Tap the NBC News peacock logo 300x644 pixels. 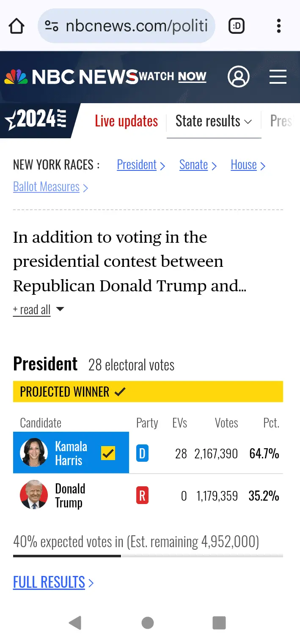[x=16, y=77]
